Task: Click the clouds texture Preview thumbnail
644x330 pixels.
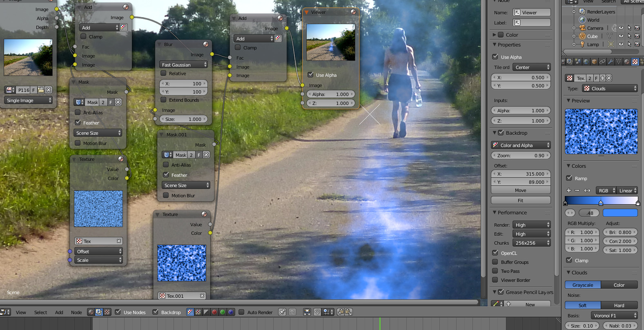Action: 601,132
